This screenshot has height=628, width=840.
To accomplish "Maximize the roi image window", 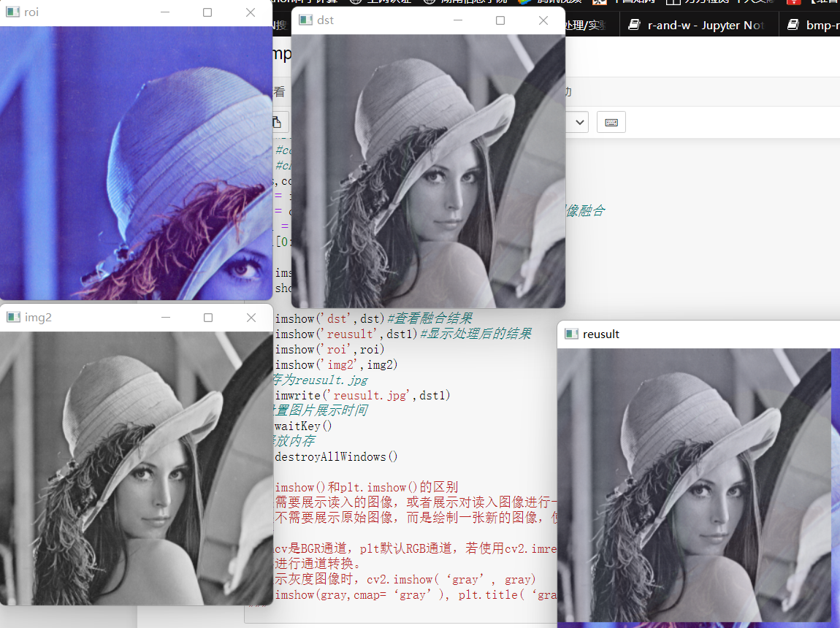I will coord(207,12).
